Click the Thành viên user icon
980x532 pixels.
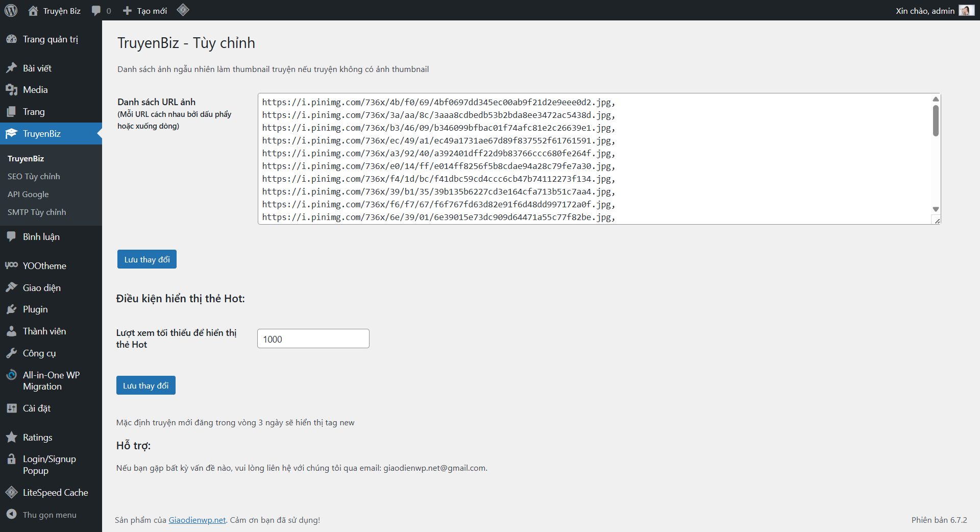(11, 331)
